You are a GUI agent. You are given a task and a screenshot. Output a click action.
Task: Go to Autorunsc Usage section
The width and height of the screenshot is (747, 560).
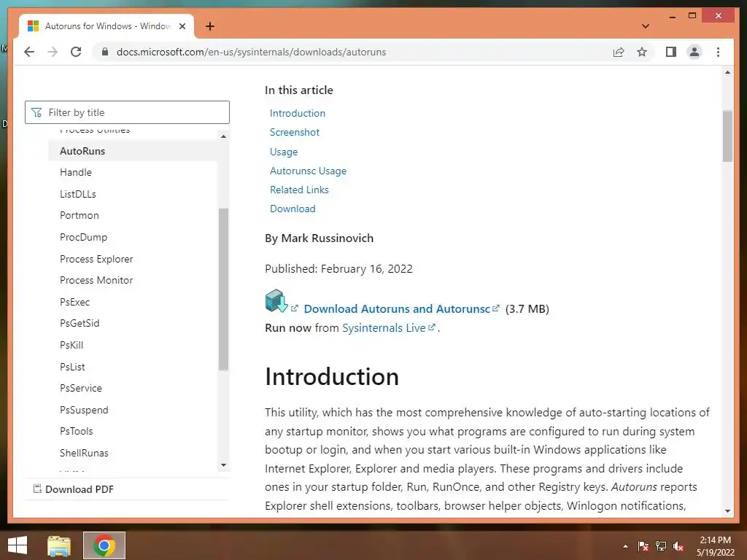pyautogui.click(x=308, y=171)
